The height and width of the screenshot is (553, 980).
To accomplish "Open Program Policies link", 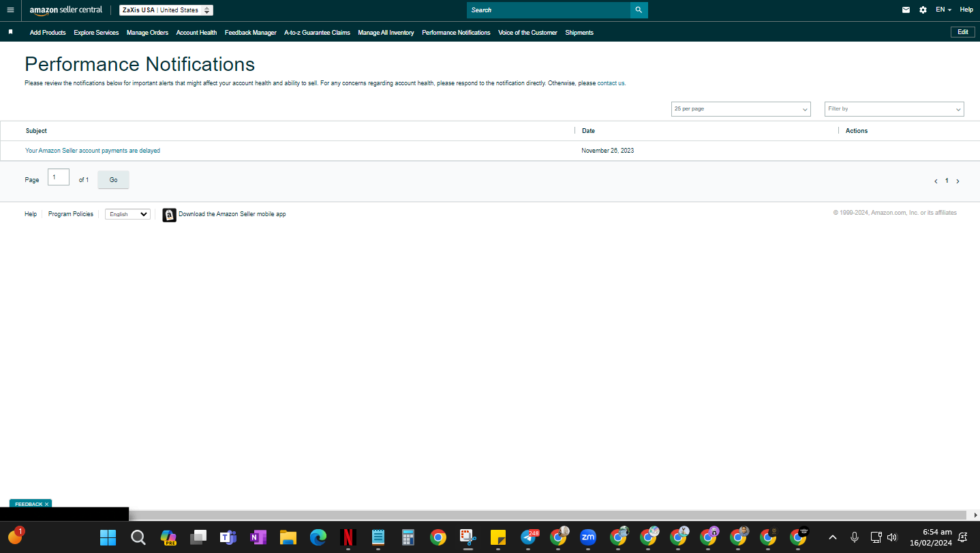I will coord(71,214).
